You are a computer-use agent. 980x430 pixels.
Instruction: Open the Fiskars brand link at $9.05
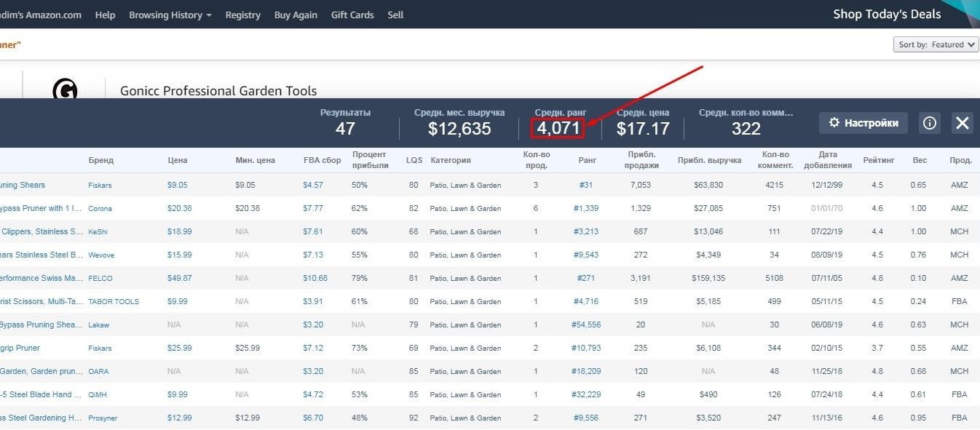click(100, 186)
